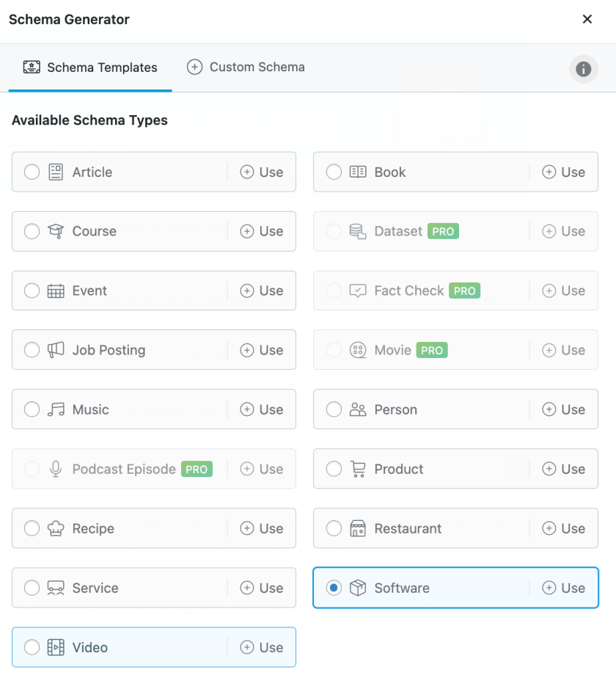Click Use for Job Posting schema
The height and width of the screenshot is (686, 616).
(x=262, y=350)
